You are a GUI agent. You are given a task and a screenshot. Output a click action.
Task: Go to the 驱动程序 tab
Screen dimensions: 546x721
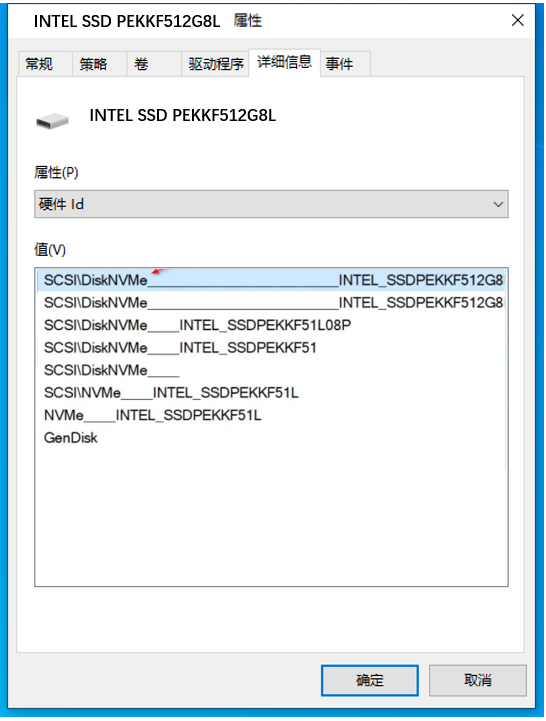(215, 63)
